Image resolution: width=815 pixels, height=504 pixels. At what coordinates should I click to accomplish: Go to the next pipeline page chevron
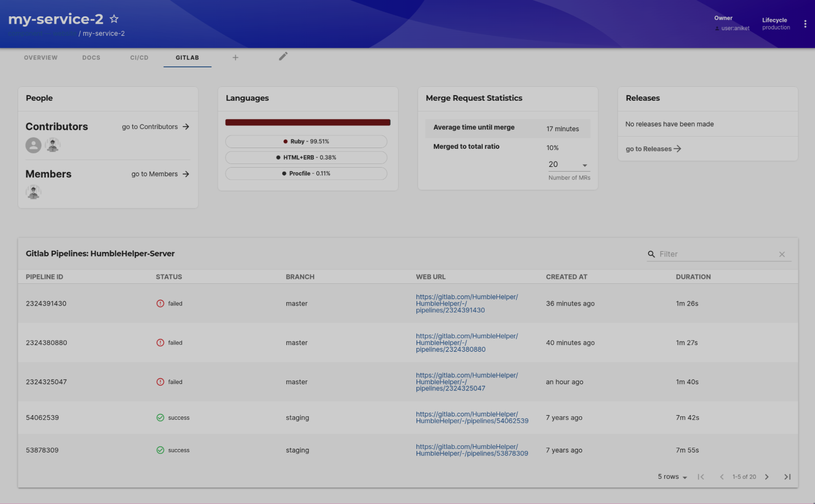766,476
